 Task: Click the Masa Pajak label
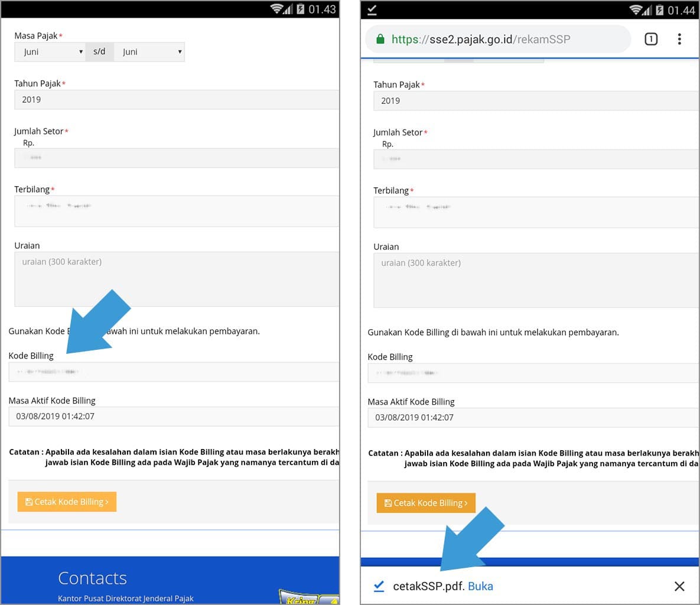[35, 35]
